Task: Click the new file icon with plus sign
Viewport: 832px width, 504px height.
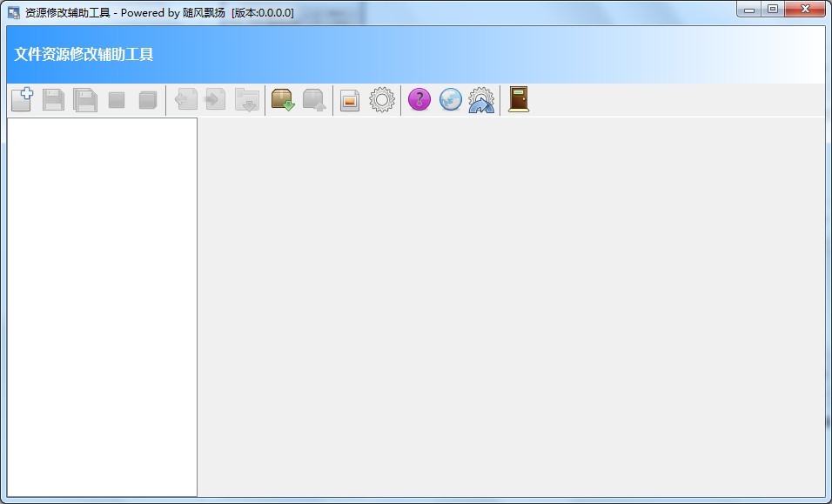Action: click(x=22, y=99)
